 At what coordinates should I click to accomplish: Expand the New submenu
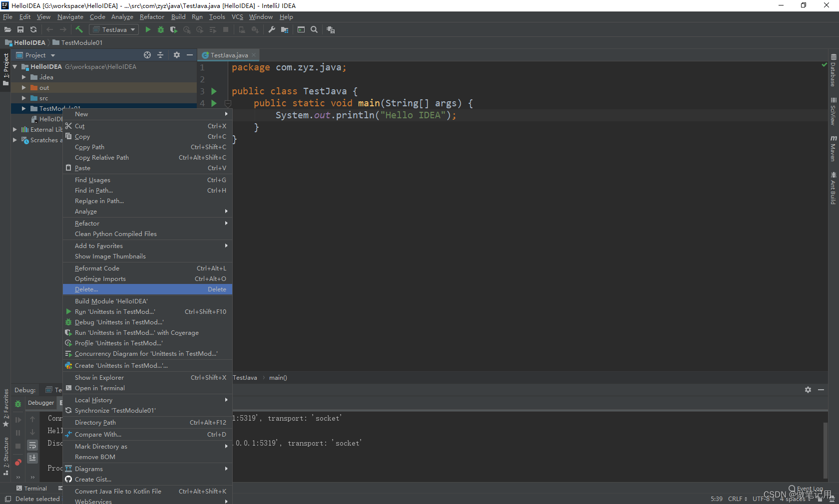coord(147,114)
